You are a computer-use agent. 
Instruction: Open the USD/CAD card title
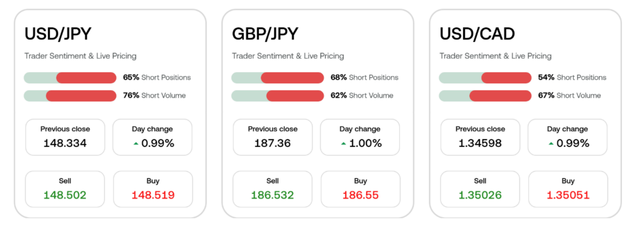[x=477, y=34]
